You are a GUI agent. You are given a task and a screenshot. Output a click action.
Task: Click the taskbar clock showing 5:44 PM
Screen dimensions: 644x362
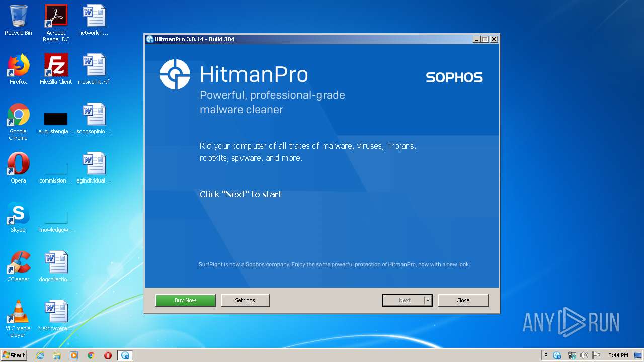[x=618, y=355]
